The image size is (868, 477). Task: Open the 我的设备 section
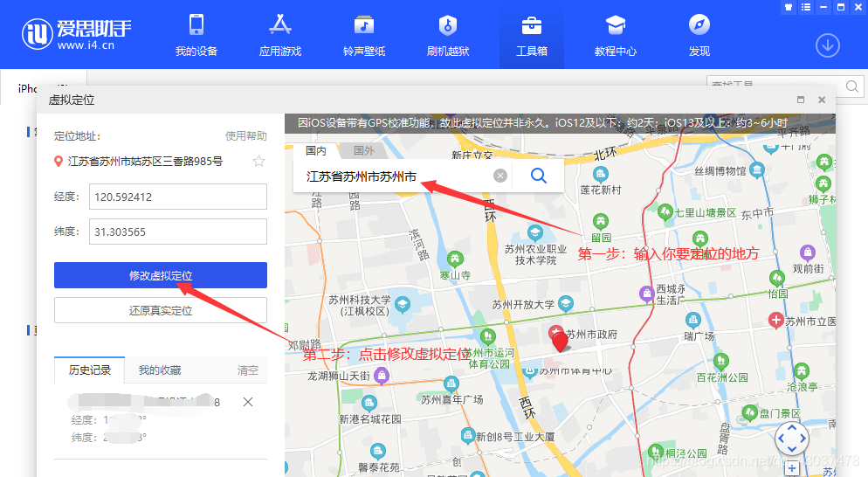pos(196,36)
